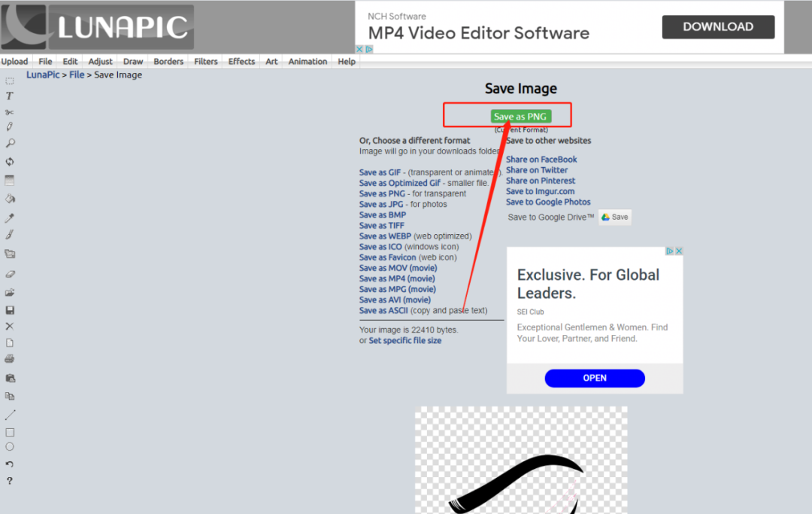The height and width of the screenshot is (514, 812).
Task: Choose Save as Optimized Gif link
Action: tap(400, 183)
